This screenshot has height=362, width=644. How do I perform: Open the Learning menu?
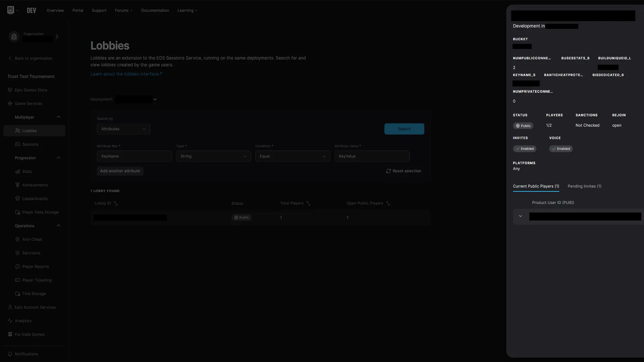click(187, 10)
